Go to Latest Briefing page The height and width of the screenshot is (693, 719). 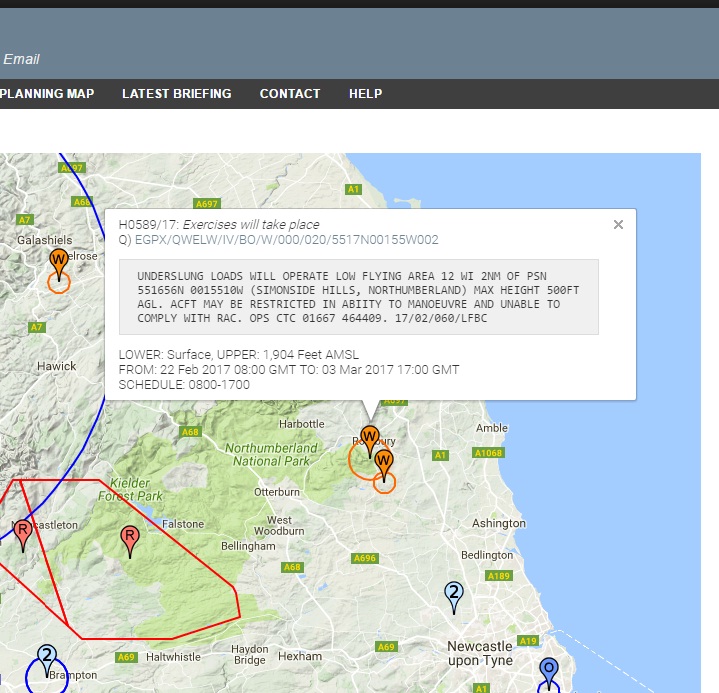point(176,94)
